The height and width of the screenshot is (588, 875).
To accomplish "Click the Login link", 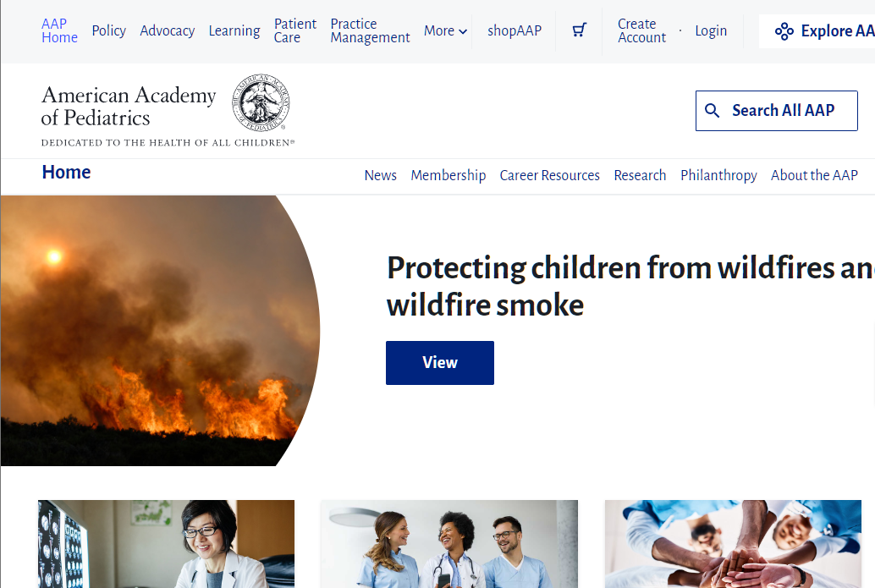I will [x=711, y=30].
